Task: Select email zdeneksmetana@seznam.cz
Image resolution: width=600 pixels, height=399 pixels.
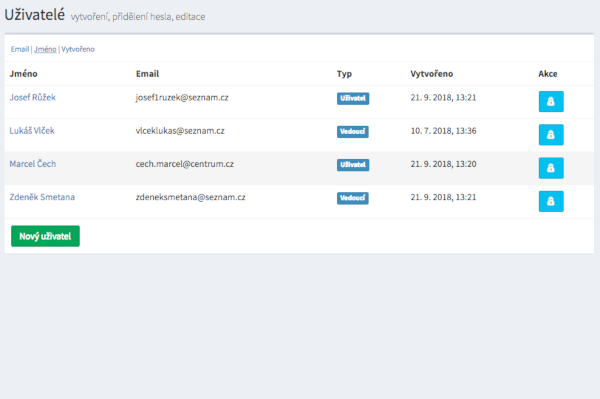Action: tap(190, 197)
